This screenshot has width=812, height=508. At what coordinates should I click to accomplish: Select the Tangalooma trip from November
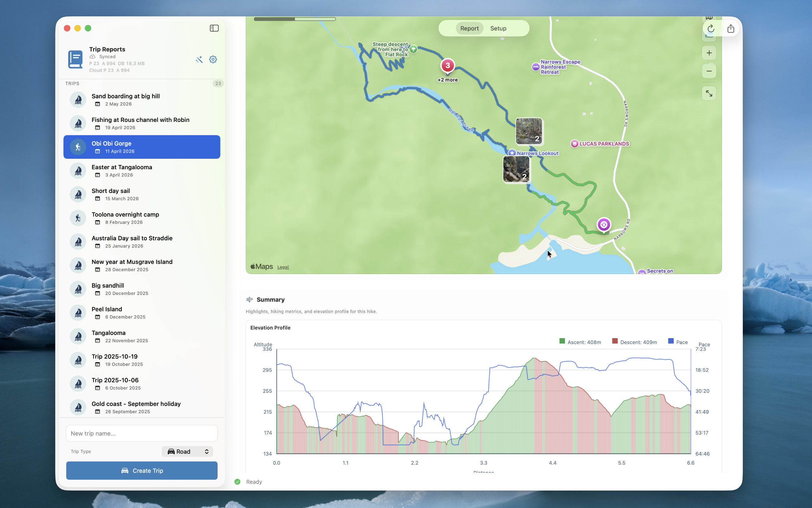click(142, 336)
